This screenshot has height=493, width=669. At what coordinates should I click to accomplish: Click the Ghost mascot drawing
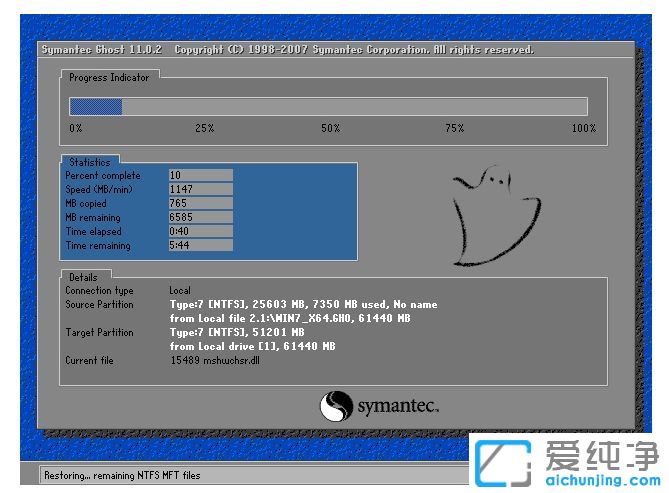[x=497, y=216]
